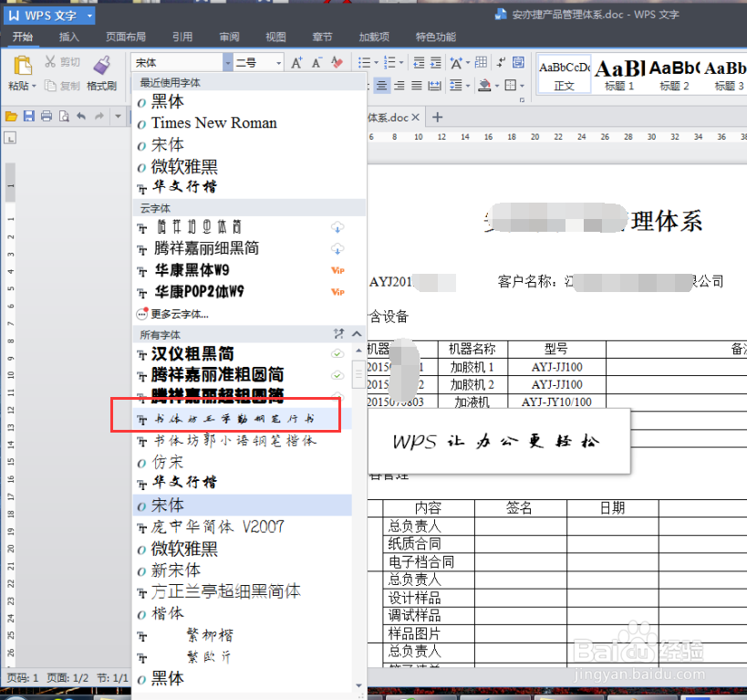Open the 章节 ribbon tab

coord(323,37)
